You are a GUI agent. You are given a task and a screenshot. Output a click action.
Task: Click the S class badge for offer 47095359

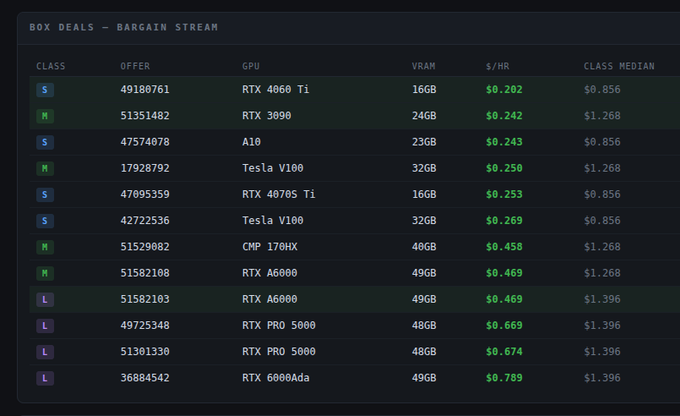[x=45, y=194]
